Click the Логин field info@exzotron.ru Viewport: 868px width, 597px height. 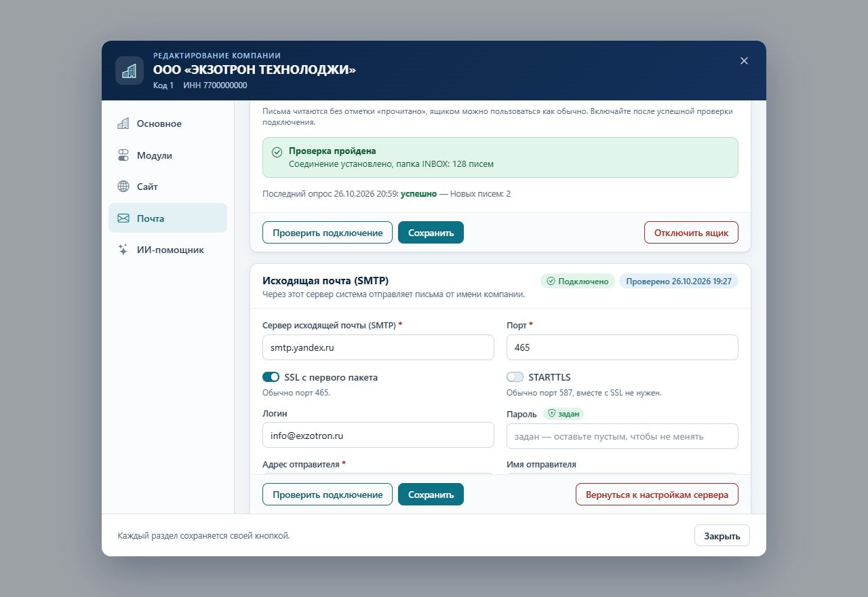tap(378, 435)
